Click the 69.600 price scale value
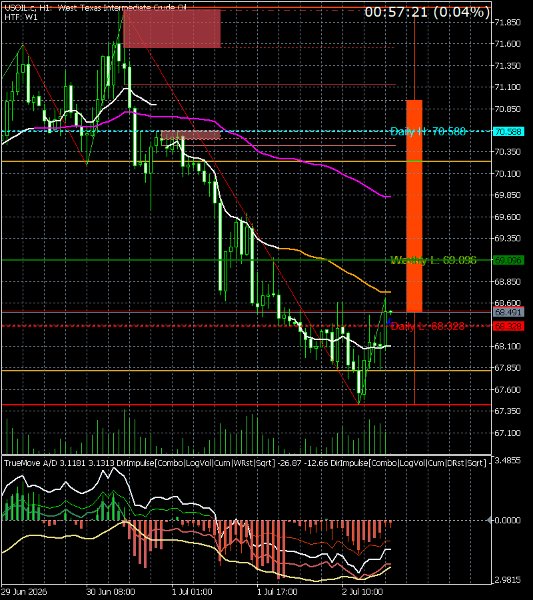The width and height of the screenshot is (533, 600). 507,217
